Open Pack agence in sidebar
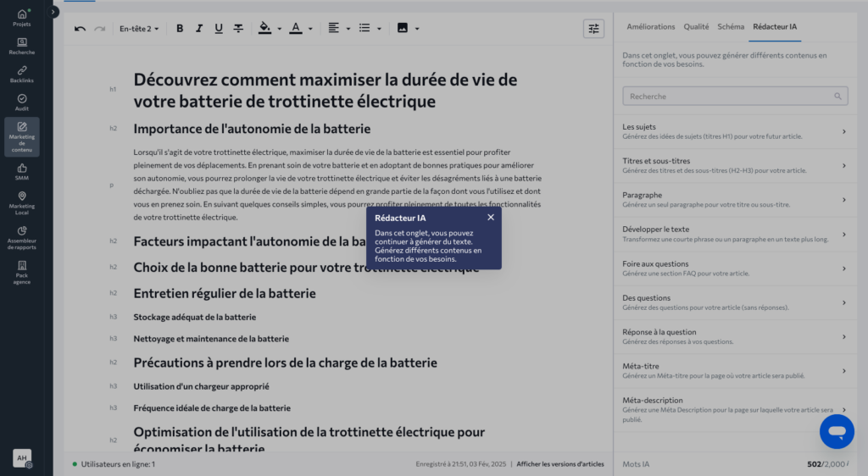 pos(21,272)
